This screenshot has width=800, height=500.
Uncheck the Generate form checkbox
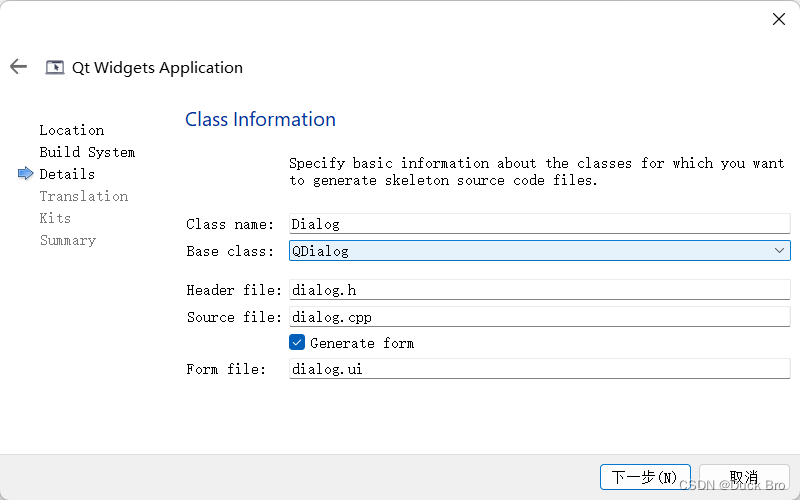pyautogui.click(x=297, y=342)
